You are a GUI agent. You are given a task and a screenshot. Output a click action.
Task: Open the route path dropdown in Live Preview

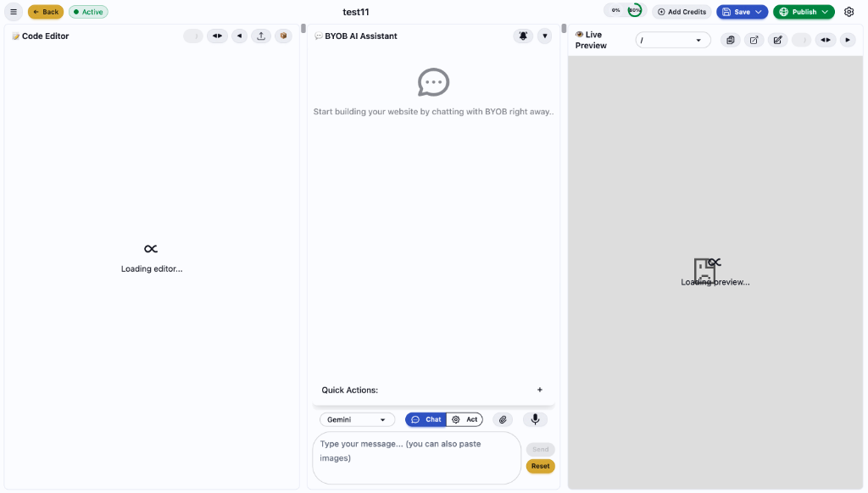(673, 39)
